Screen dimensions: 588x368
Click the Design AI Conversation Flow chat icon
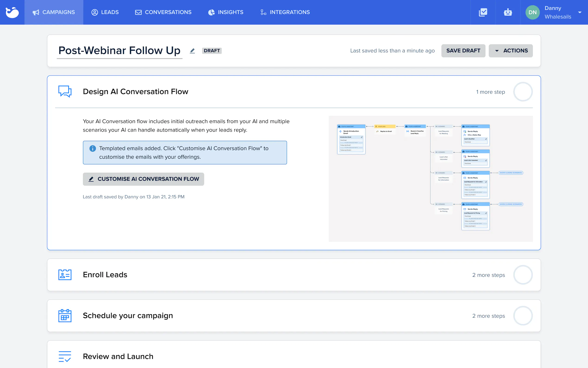click(x=65, y=92)
